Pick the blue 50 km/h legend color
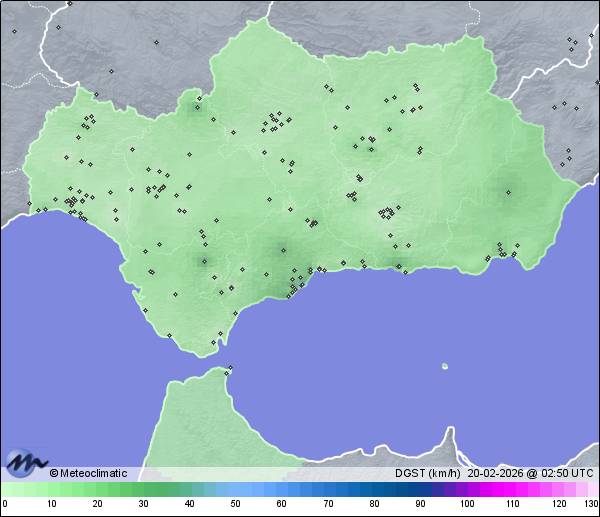 point(236,489)
